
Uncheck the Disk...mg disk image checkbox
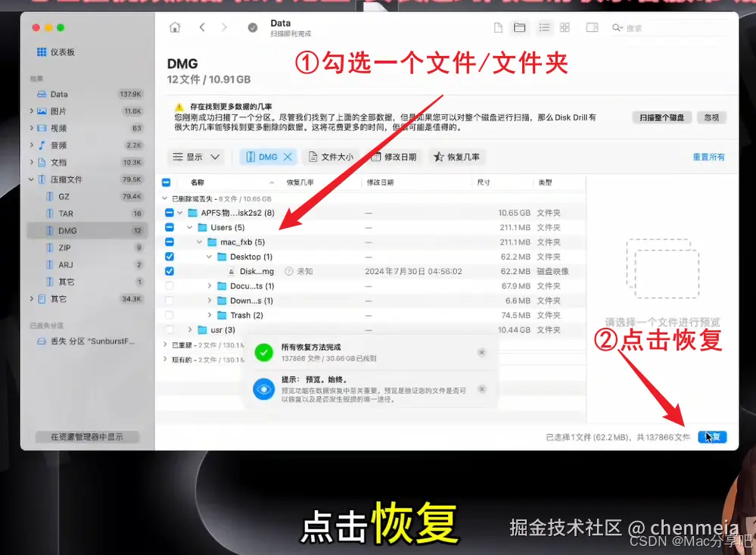click(170, 271)
